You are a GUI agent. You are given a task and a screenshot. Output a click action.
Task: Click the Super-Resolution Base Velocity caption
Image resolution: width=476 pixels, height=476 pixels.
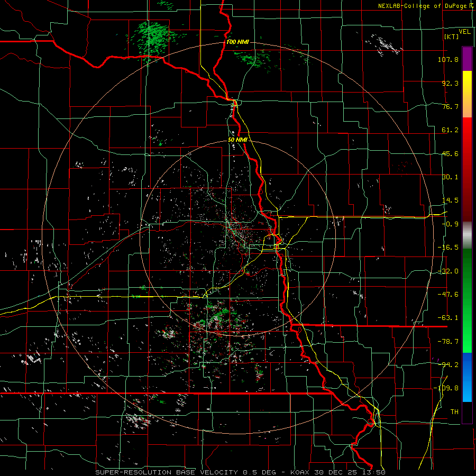tap(241, 472)
